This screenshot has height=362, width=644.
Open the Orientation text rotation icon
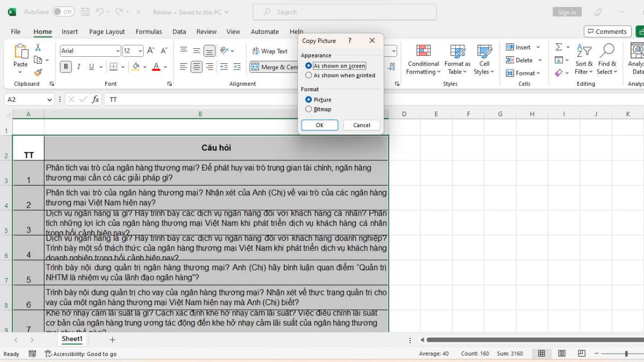[x=224, y=51]
